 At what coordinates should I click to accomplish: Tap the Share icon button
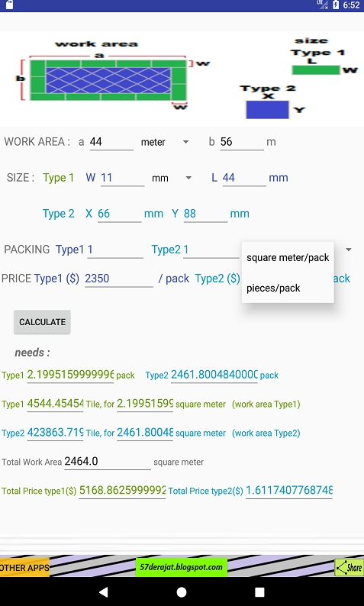349,567
